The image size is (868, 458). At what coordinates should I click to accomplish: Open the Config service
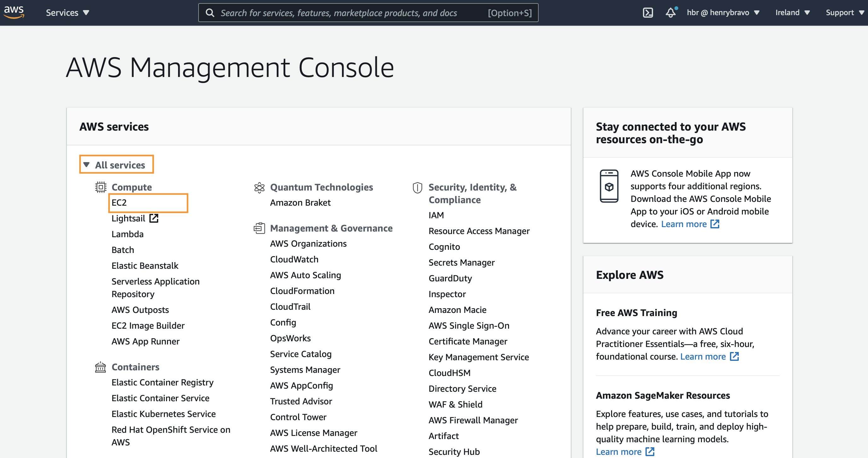[283, 323]
